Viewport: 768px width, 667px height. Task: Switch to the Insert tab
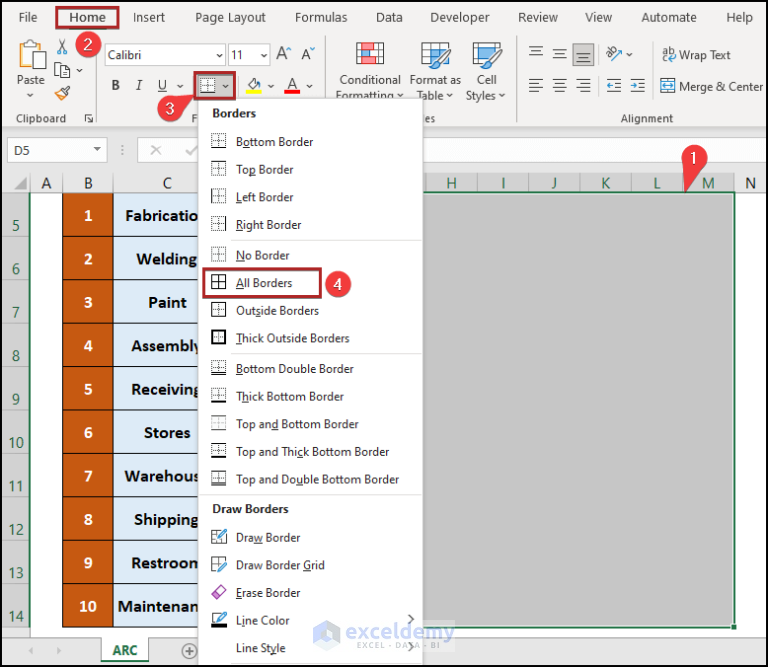point(149,18)
